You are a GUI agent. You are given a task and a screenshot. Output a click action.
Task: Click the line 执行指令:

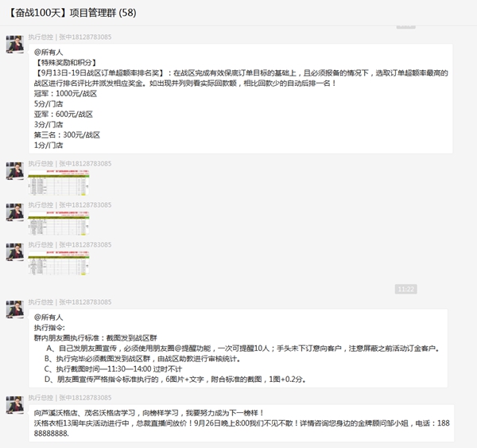[x=49, y=328]
